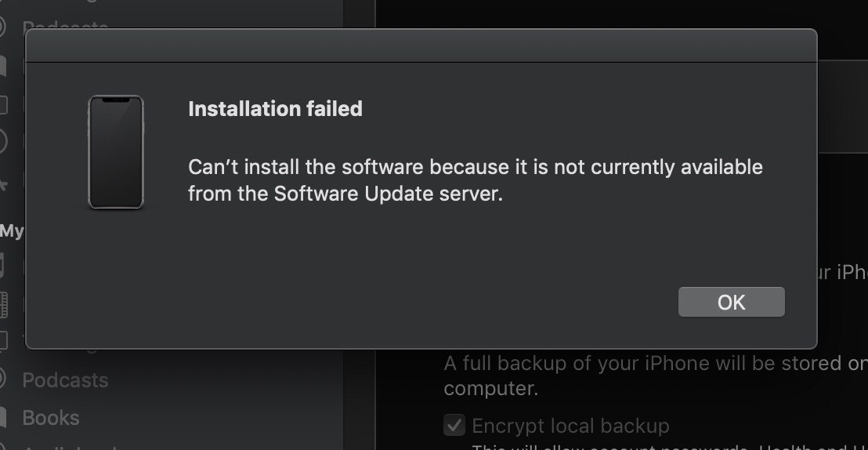Screen dimensions: 868x450
Task: Click the full backup description text
Action: point(656,376)
